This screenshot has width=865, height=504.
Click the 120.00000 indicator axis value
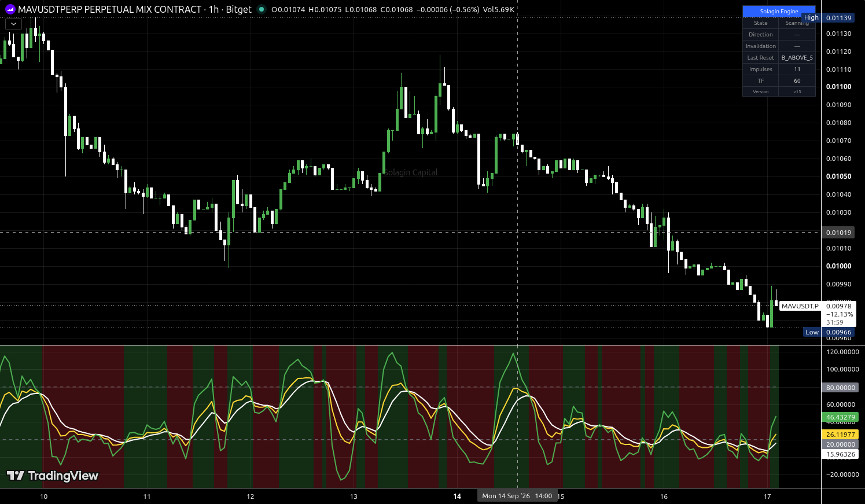tap(842, 352)
